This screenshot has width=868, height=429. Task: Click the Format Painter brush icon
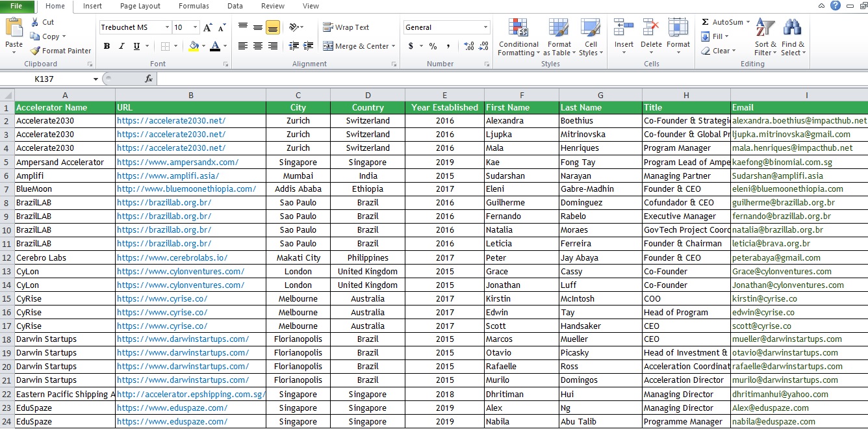[35, 51]
